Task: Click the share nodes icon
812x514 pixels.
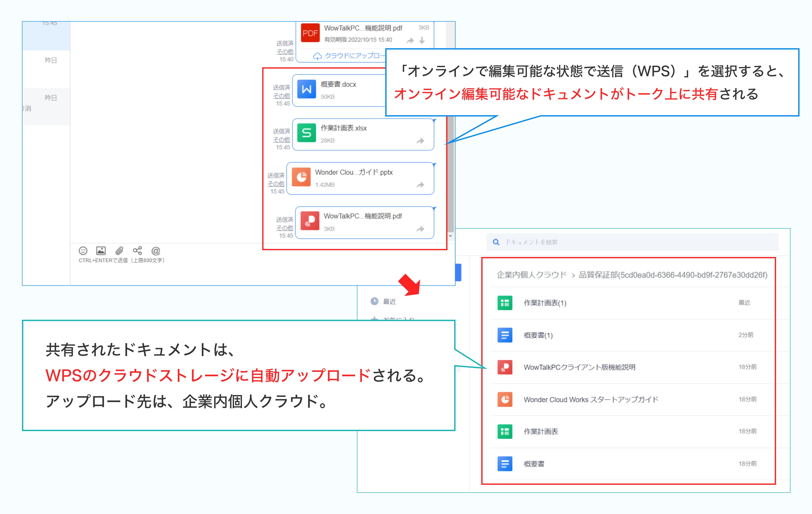Action: pos(137,251)
